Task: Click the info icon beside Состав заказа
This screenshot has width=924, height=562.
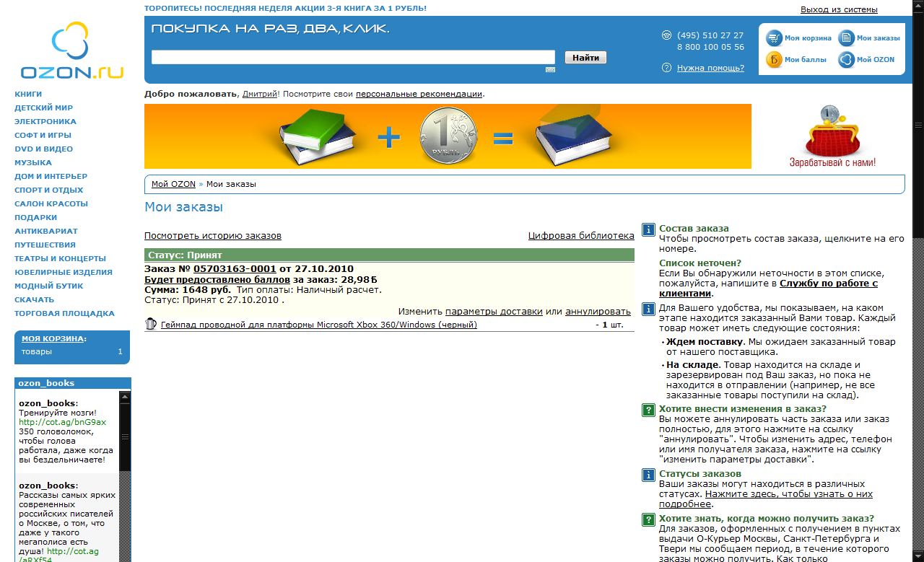Action: coord(648,229)
